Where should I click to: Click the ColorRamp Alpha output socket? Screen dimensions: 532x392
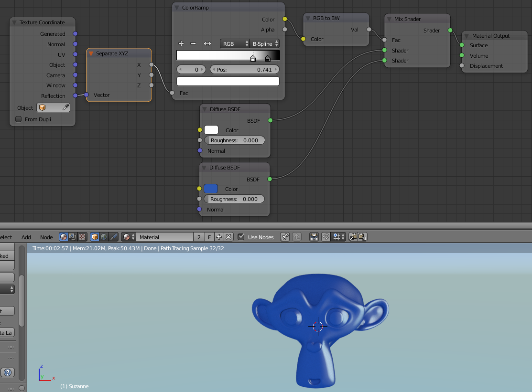click(285, 30)
